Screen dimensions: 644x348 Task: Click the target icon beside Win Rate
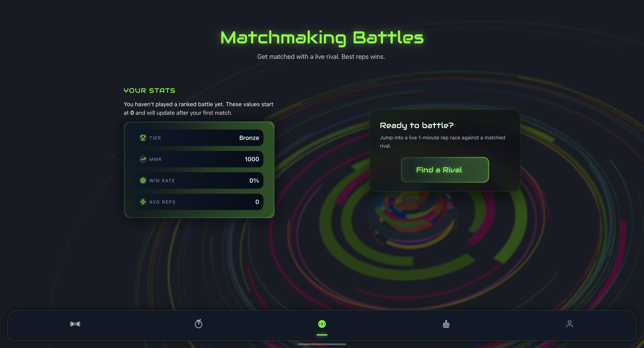point(143,180)
